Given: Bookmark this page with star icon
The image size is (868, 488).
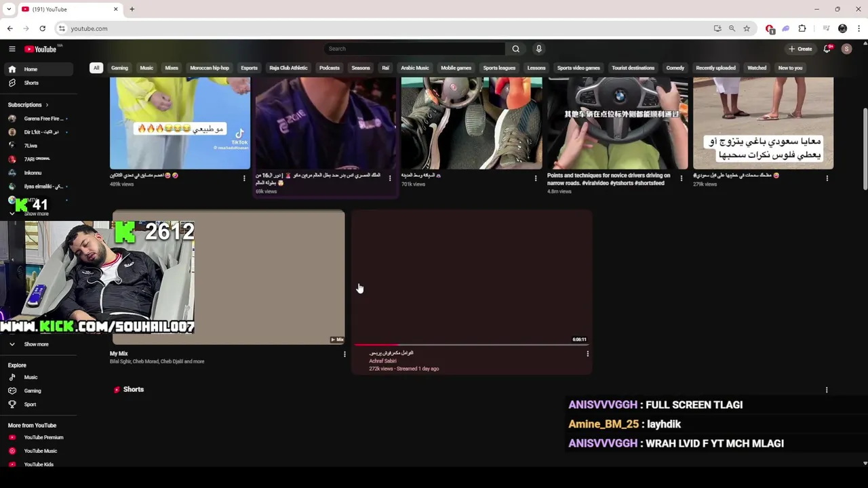Looking at the screenshot, I should (x=747, y=28).
